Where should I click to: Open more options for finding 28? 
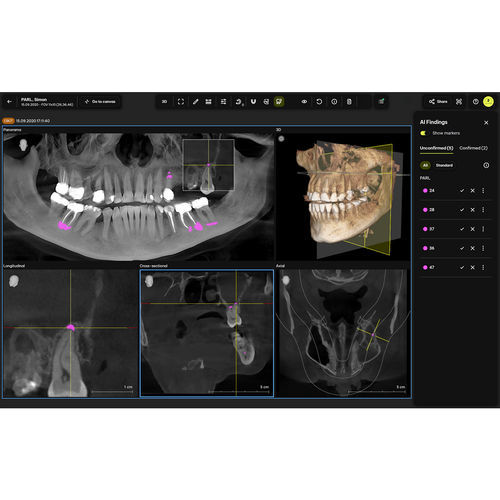(x=483, y=210)
